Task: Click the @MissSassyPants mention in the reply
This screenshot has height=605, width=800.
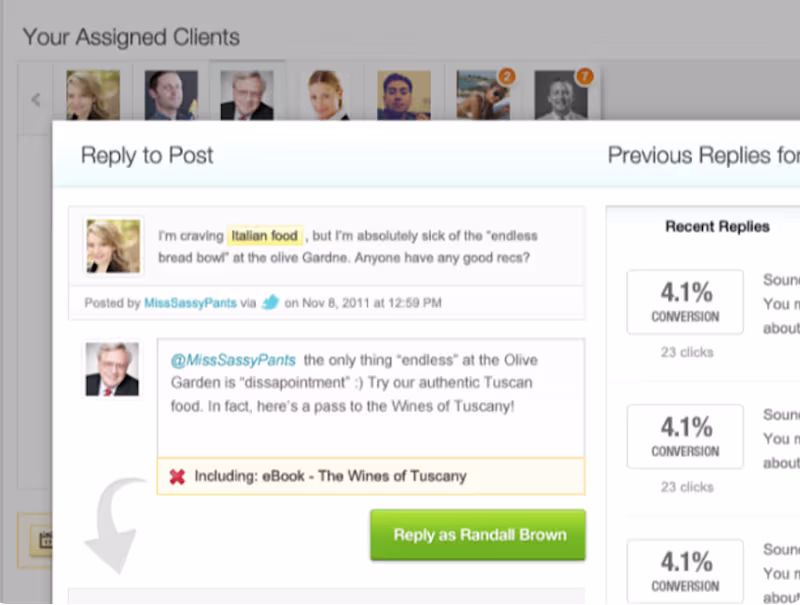Action: pyautogui.click(x=232, y=359)
